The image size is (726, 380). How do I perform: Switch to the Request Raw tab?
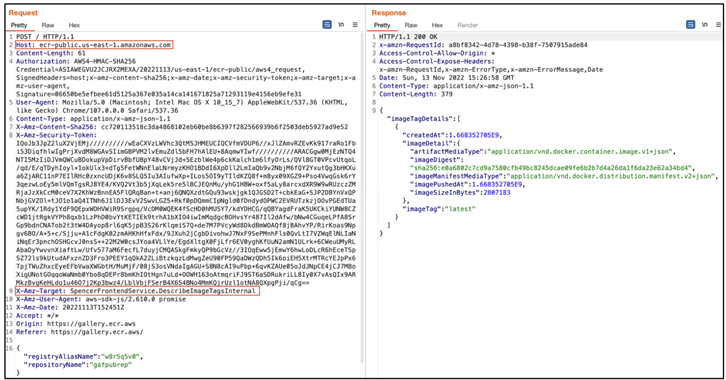tap(48, 25)
